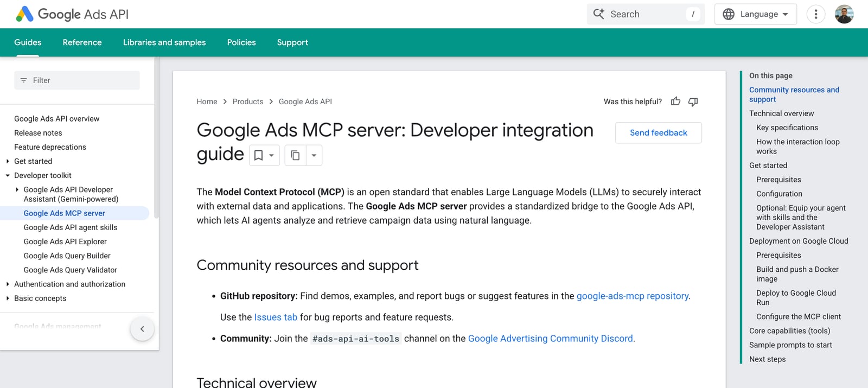Click the globe icon in Language button
868x388 pixels.
pos(729,14)
